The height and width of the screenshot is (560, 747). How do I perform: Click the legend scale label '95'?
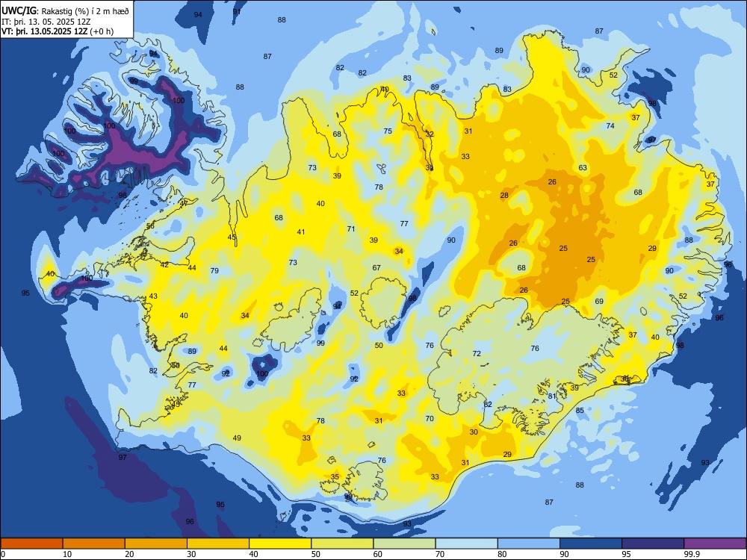point(626,554)
